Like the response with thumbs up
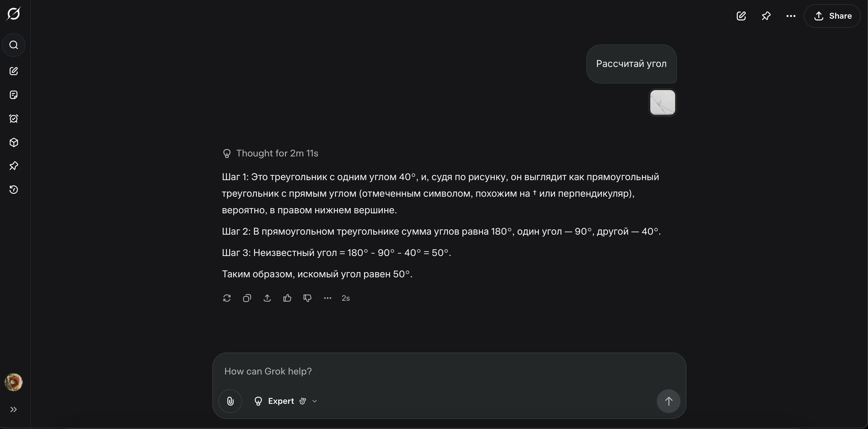868x429 pixels. coord(287,298)
